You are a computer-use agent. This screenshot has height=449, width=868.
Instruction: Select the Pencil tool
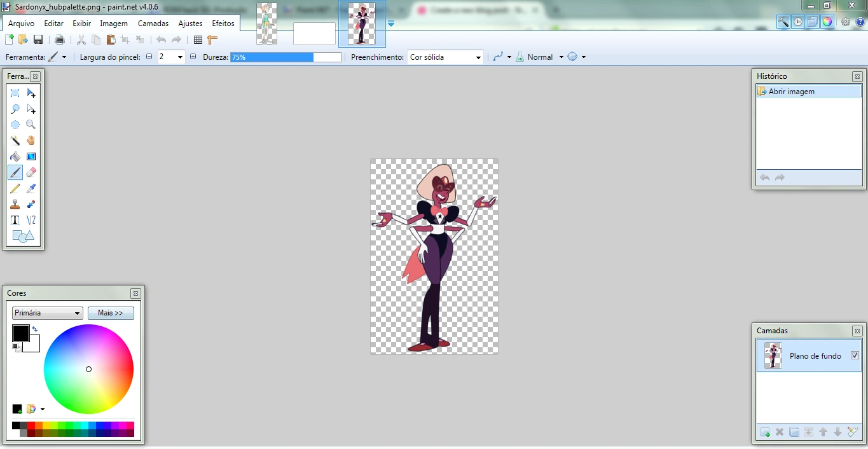[15, 188]
